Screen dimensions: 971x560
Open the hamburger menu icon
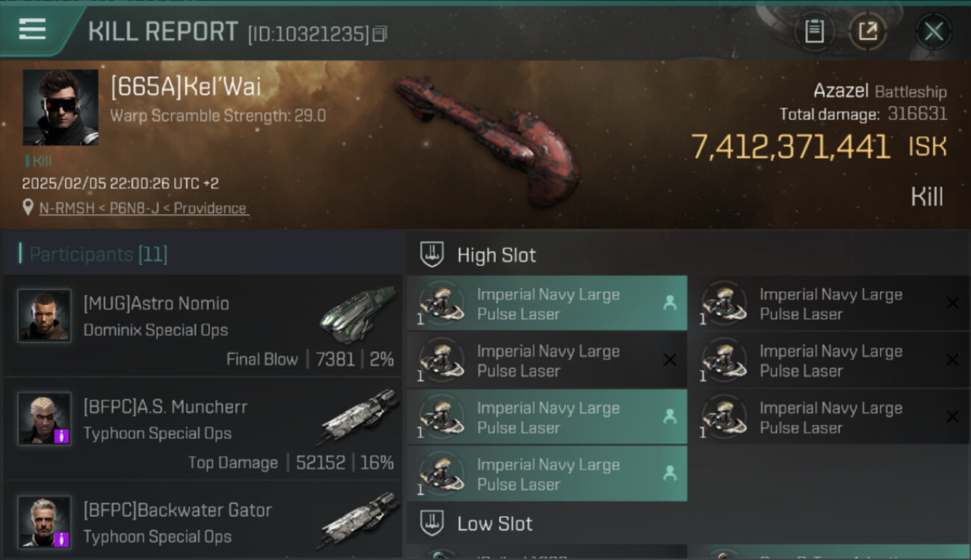pyautogui.click(x=32, y=30)
